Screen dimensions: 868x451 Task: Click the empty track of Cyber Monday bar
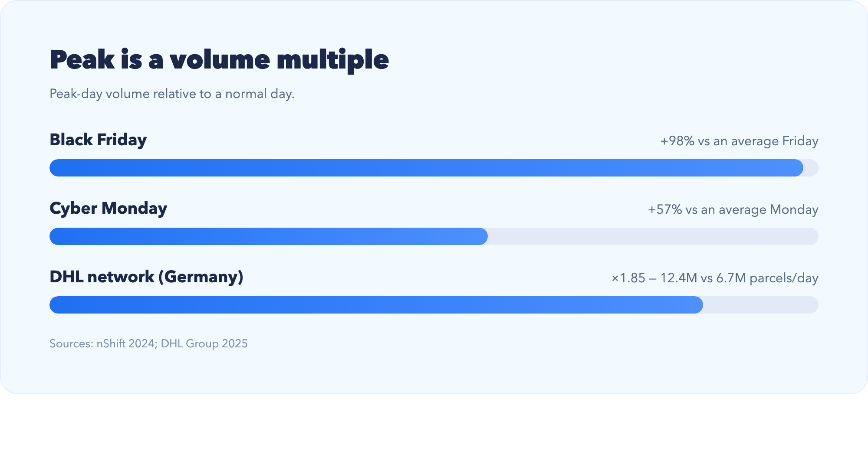click(x=653, y=236)
